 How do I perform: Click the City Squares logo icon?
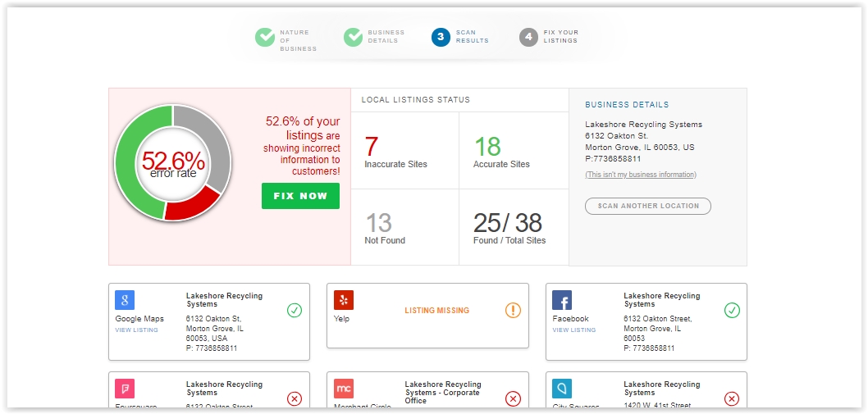click(x=562, y=389)
